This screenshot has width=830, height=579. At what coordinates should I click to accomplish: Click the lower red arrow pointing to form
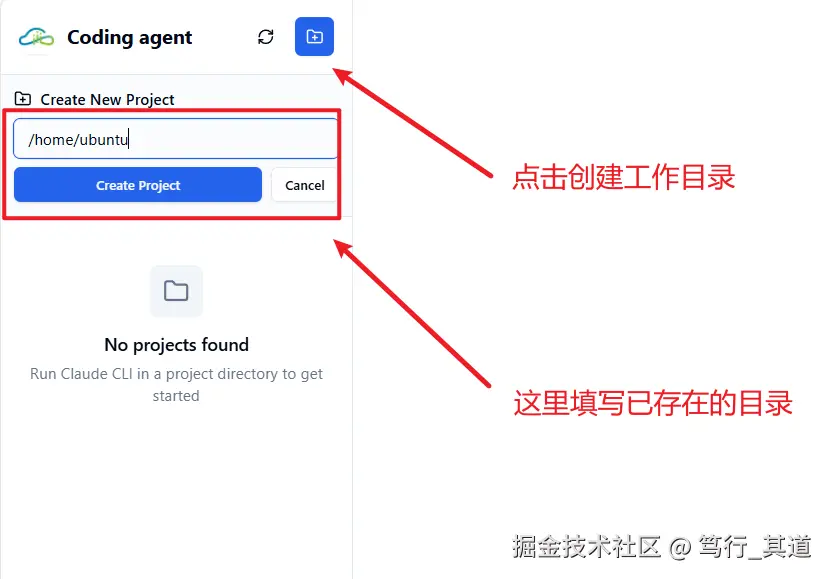point(412,313)
